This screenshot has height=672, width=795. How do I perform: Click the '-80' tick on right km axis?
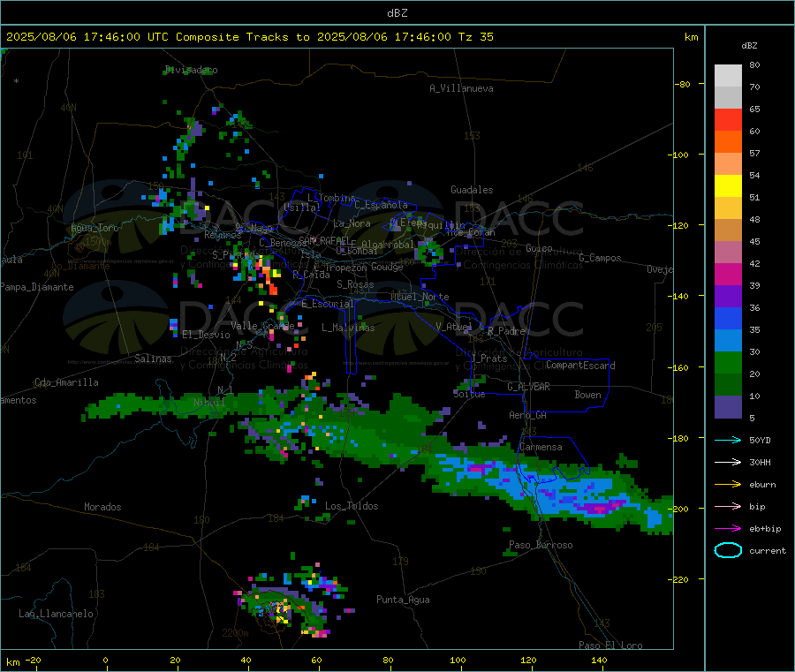683,84
